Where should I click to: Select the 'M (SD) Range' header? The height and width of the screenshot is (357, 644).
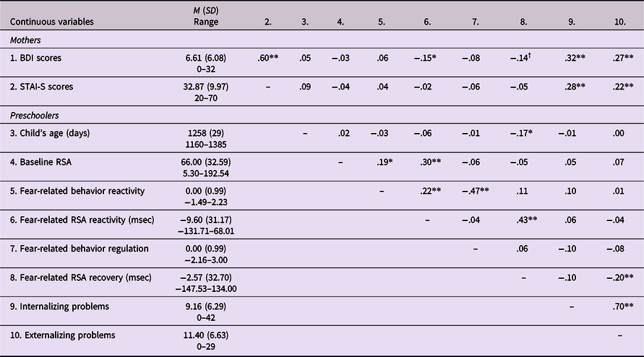pos(206,17)
